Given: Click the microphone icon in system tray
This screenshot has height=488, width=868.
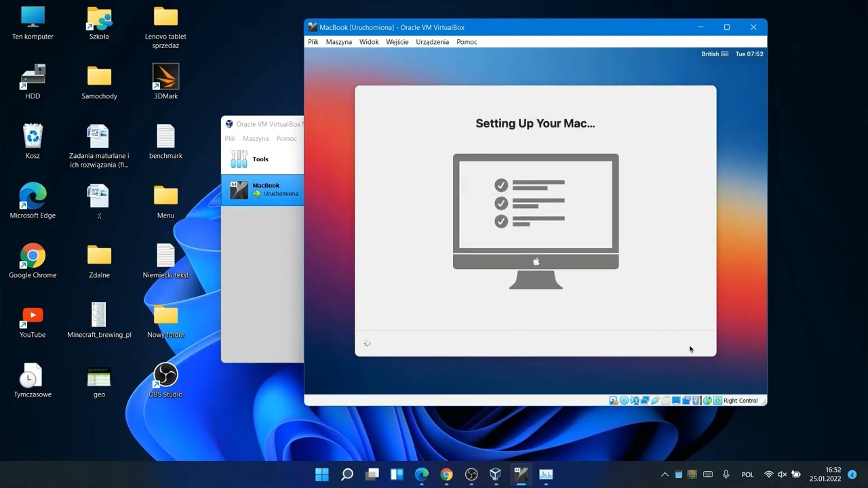Looking at the screenshot, I should pyautogui.click(x=726, y=474).
